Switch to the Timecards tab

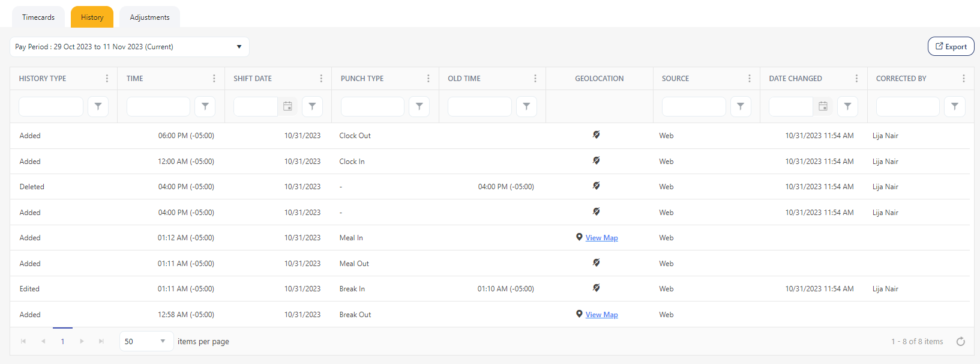pos(38,17)
